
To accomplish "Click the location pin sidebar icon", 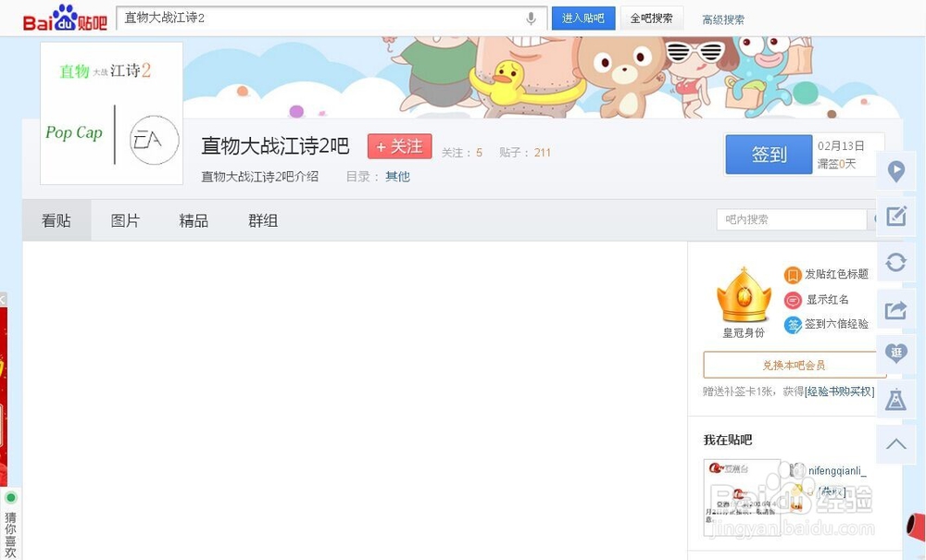I will click(895, 171).
